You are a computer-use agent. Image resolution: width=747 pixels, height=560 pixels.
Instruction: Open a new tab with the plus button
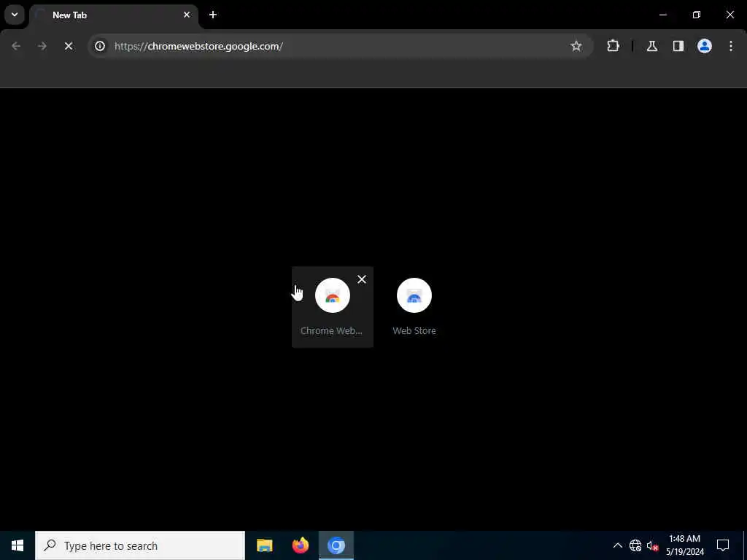pos(213,15)
